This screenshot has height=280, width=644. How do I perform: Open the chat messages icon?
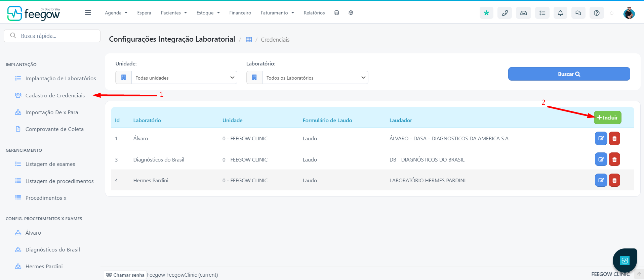point(578,13)
